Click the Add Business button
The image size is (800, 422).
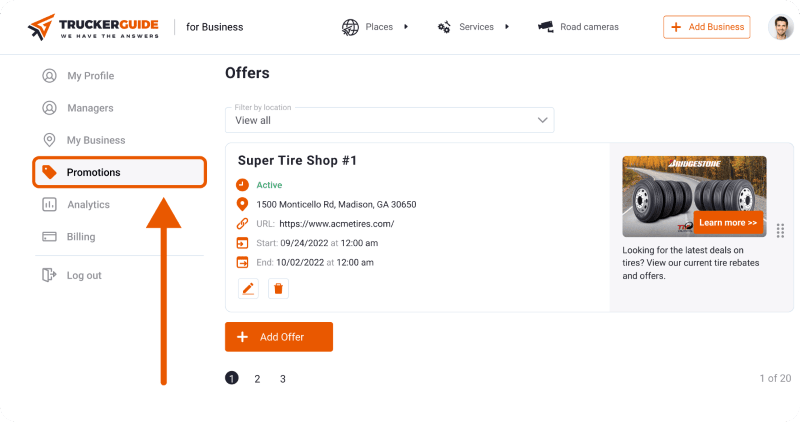point(707,27)
